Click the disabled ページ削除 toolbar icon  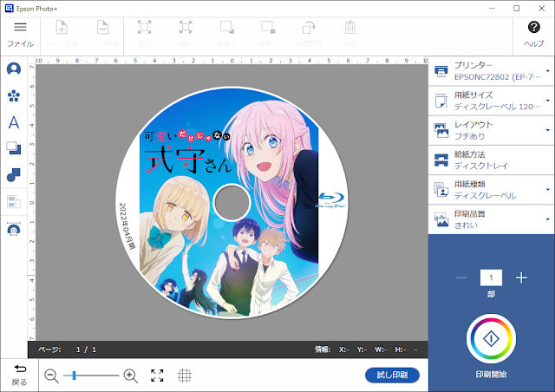pos(102,35)
